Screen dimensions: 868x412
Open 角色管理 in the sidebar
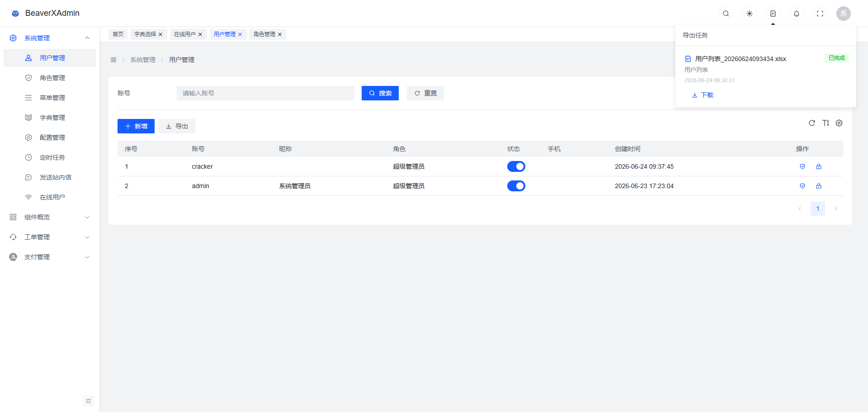(50, 78)
